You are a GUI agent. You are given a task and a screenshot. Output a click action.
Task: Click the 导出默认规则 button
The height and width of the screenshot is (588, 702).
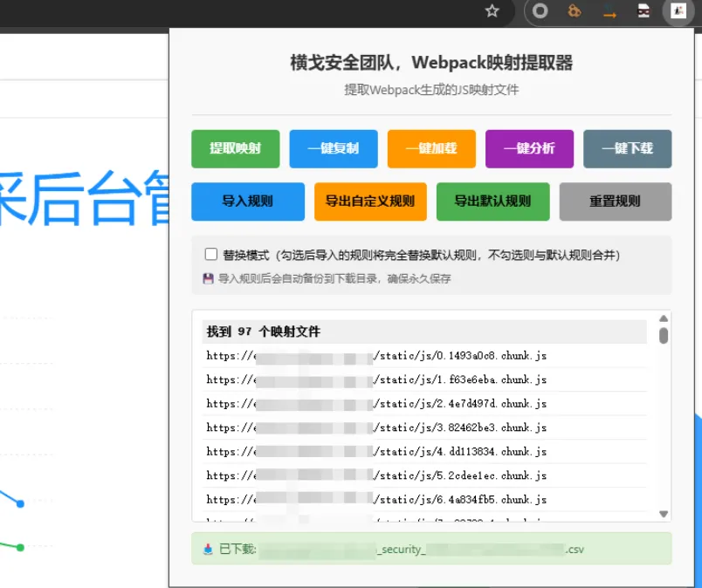[493, 202]
